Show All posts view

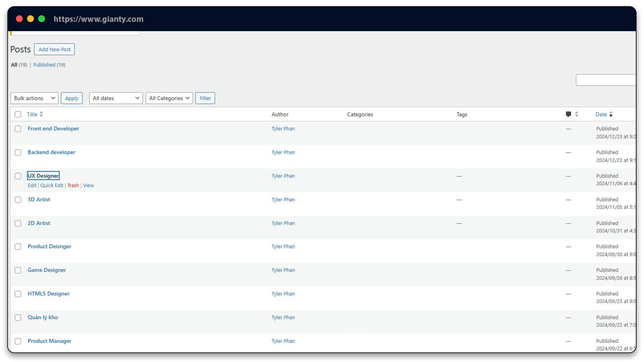14,65
